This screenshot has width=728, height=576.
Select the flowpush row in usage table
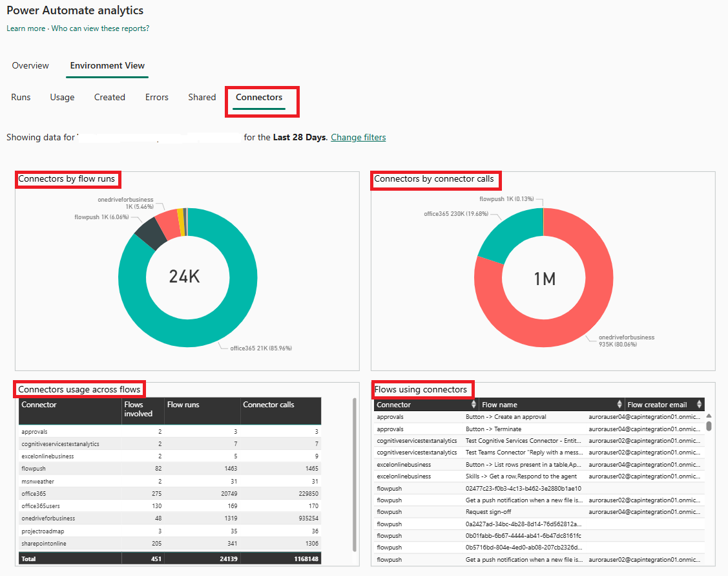click(170, 469)
